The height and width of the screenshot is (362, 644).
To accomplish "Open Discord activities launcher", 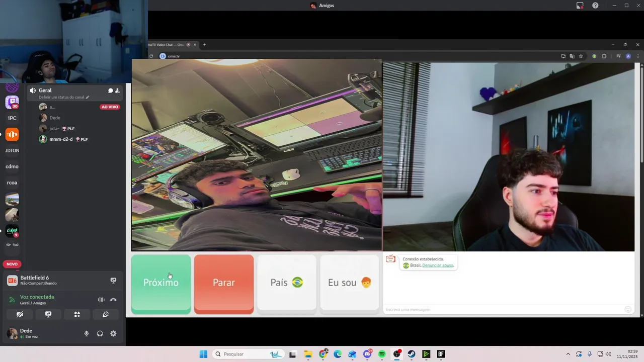I will pos(77,314).
